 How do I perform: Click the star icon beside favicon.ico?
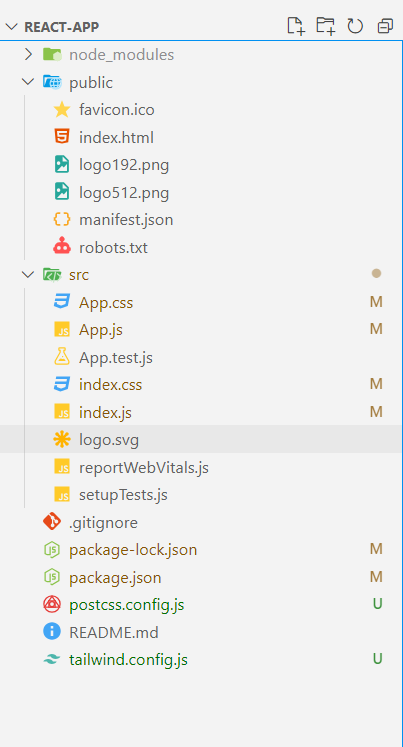tap(62, 110)
